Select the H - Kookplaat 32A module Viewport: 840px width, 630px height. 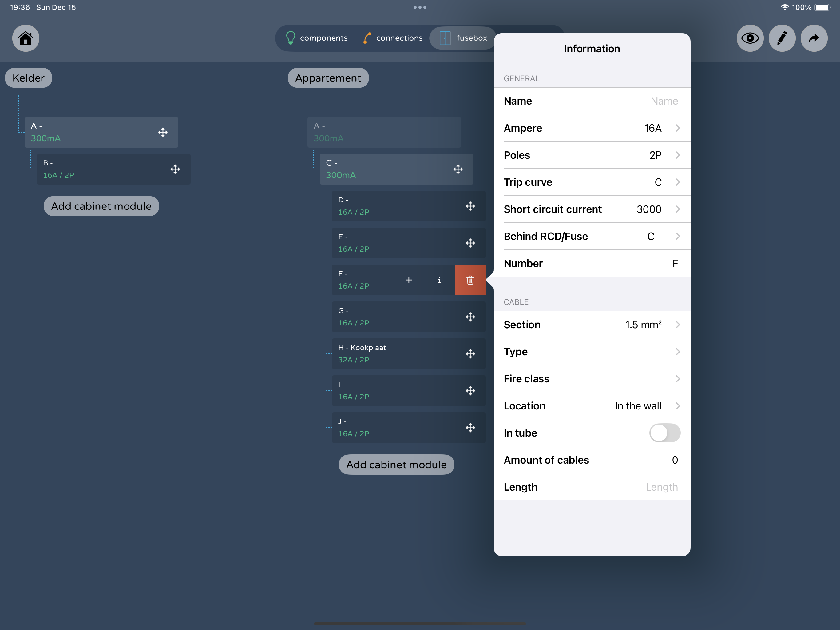tap(409, 353)
